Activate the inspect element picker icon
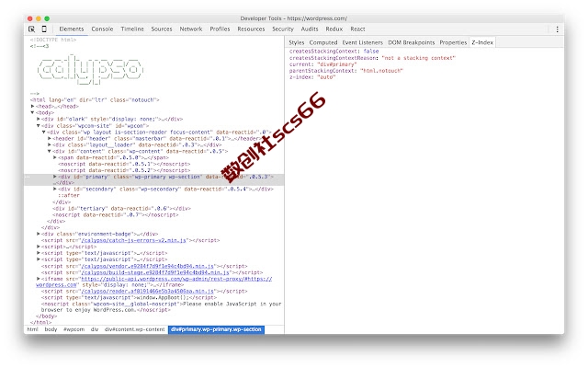 pyautogui.click(x=31, y=29)
